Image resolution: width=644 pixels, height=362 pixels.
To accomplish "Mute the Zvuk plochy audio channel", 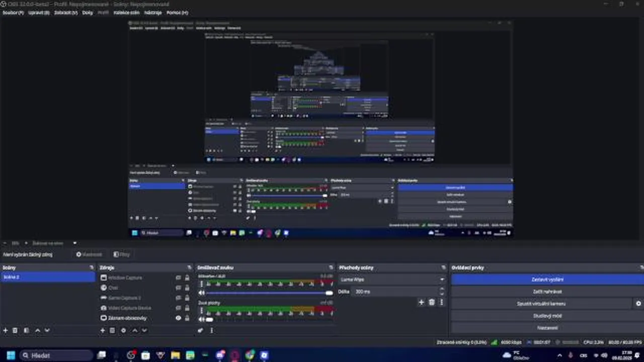I will 202,319.
